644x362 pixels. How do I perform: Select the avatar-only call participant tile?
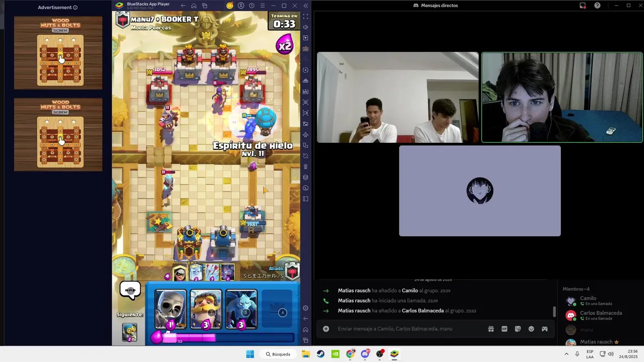[x=480, y=191]
